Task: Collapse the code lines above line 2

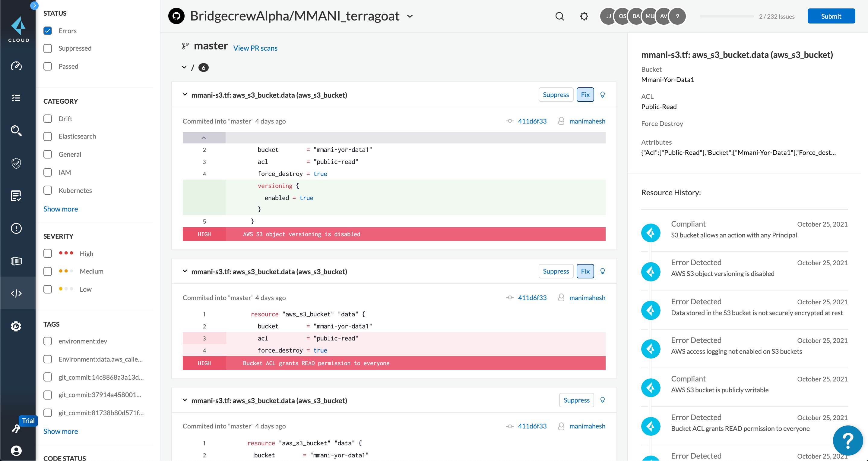Action: pyautogui.click(x=204, y=138)
